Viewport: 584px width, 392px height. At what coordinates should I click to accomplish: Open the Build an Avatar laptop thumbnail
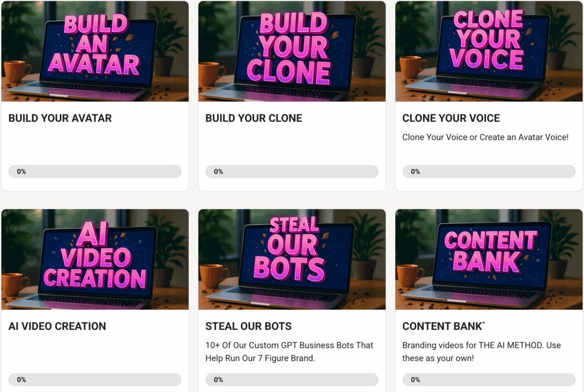tap(95, 51)
